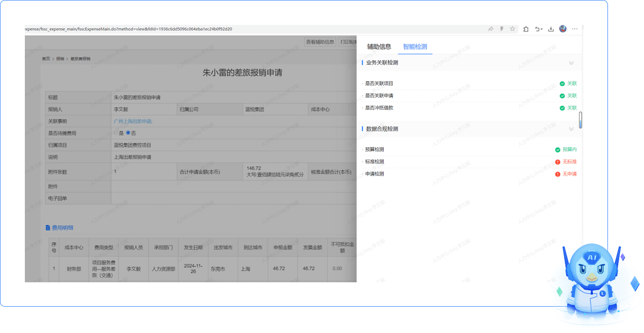Open the browser extensions puzzle icon
Viewport: 644px width, 333px height.
coord(526,29)
